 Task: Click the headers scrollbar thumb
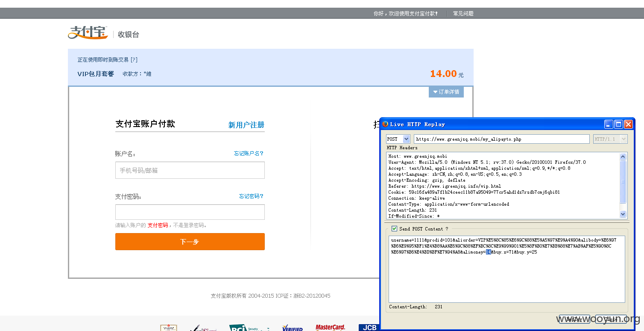pyautogui.click(x=623, y=182)
